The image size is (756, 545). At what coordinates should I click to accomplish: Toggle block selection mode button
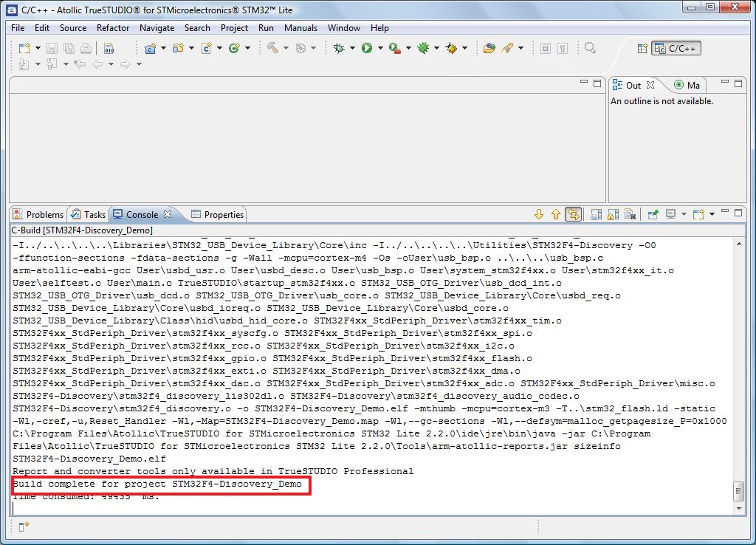(546, 48)
